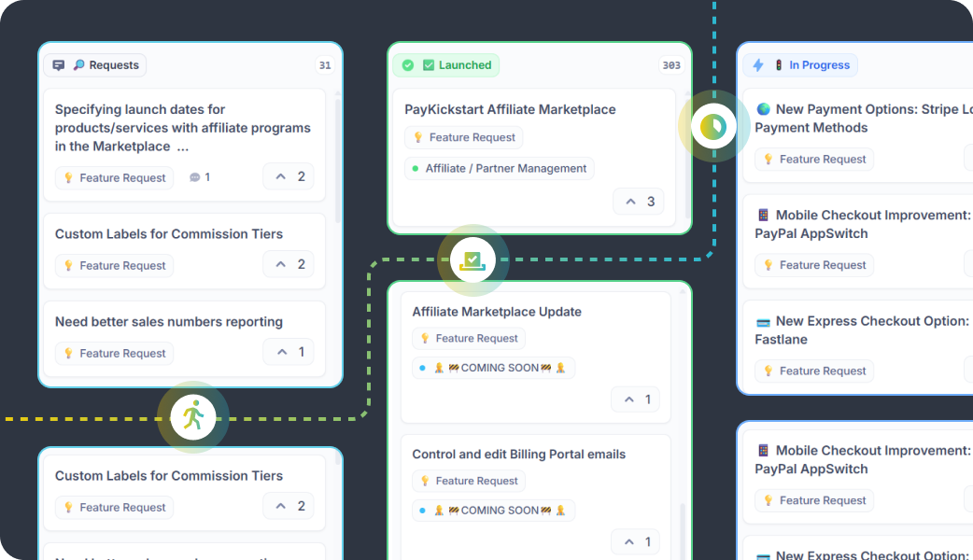This screenshot has width=973, height=560.
Task: Select the Launched column label
Action: 464,65
